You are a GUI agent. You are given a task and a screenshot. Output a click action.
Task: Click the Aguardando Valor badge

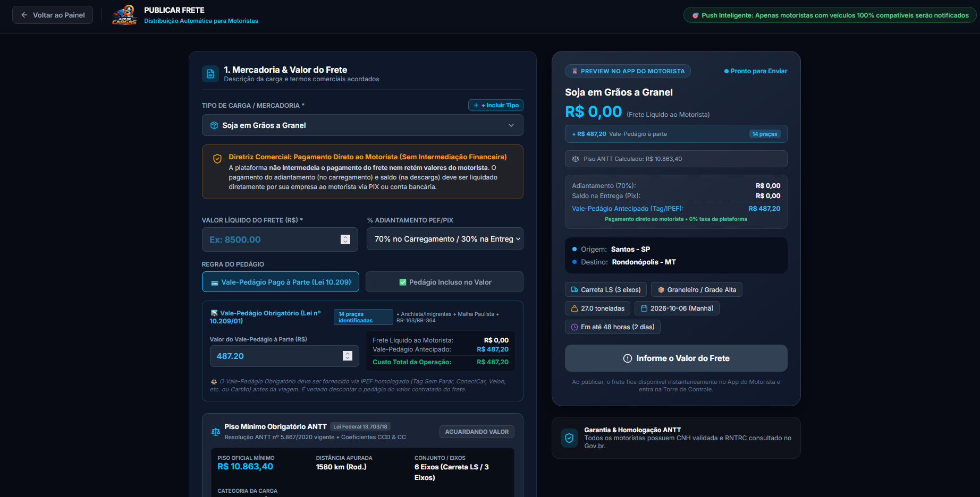coord(477,432)
